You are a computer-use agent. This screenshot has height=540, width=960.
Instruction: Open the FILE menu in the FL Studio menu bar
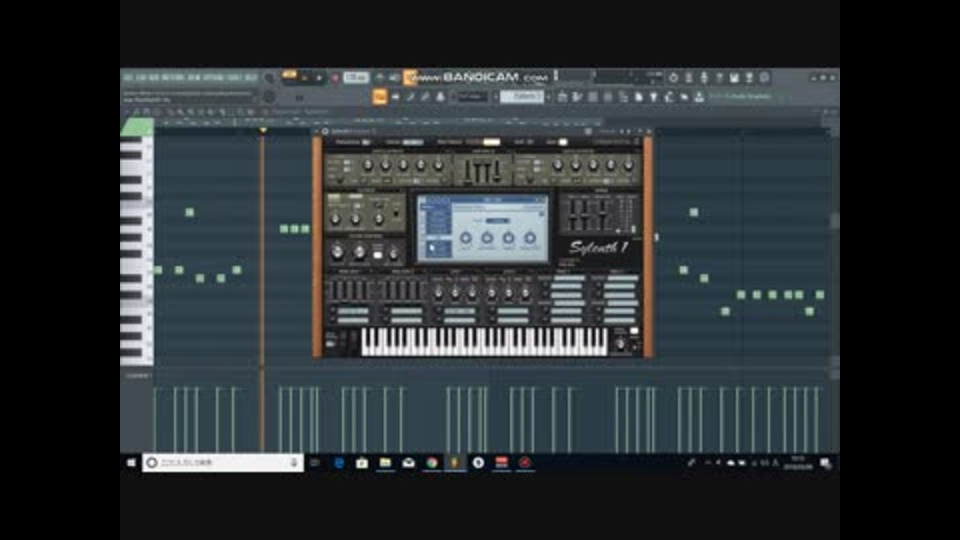tap(128, 78)
